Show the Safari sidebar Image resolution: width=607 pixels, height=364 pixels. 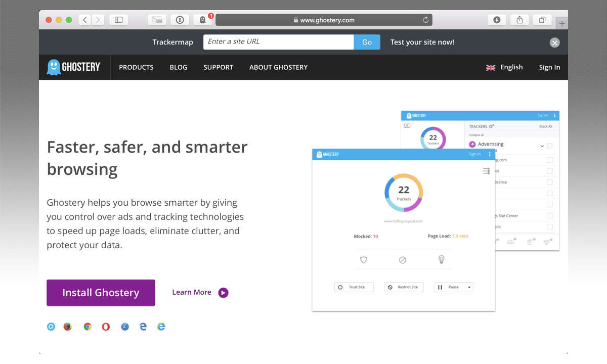pyautogui.click(x=118, y=20)
